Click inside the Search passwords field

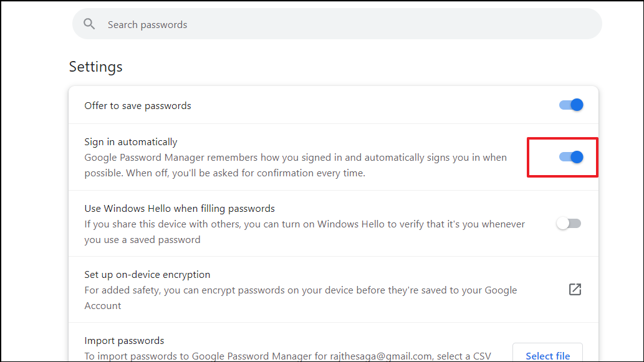coord(249,24)
